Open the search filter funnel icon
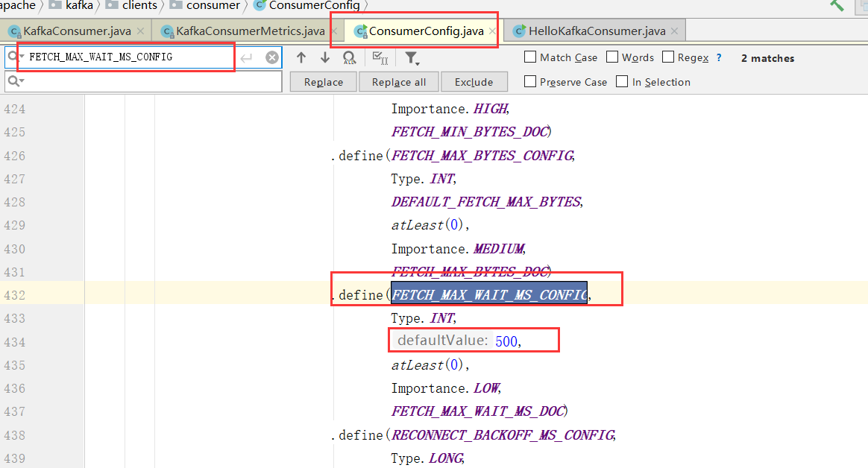 tap(412, 57)
